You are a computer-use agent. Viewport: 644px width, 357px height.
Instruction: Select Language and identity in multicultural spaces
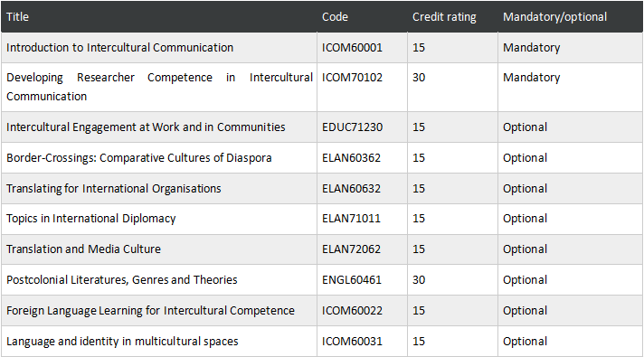(122, 342)
